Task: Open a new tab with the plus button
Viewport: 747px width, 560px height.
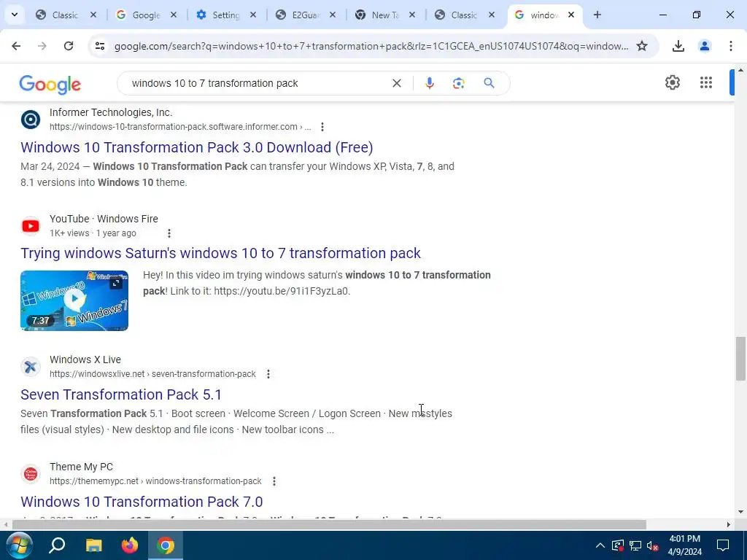Action: pos(597,15)
